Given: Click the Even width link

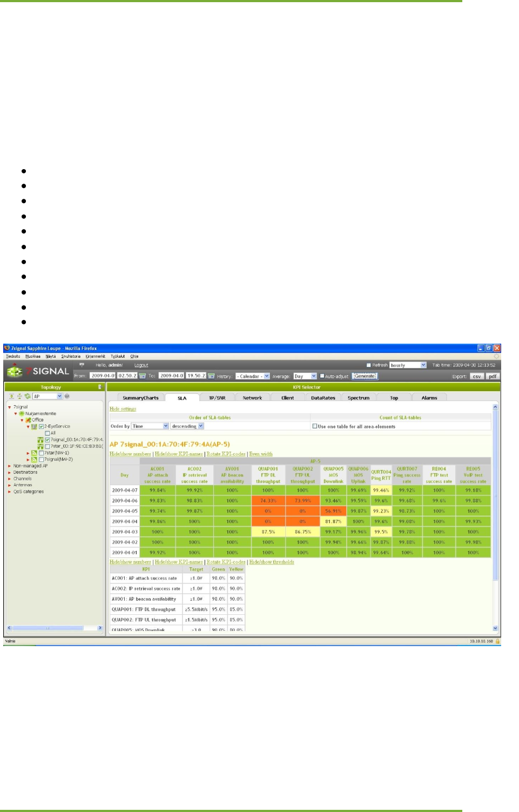Looking at the screenshot, I should (x=261, y=454).
